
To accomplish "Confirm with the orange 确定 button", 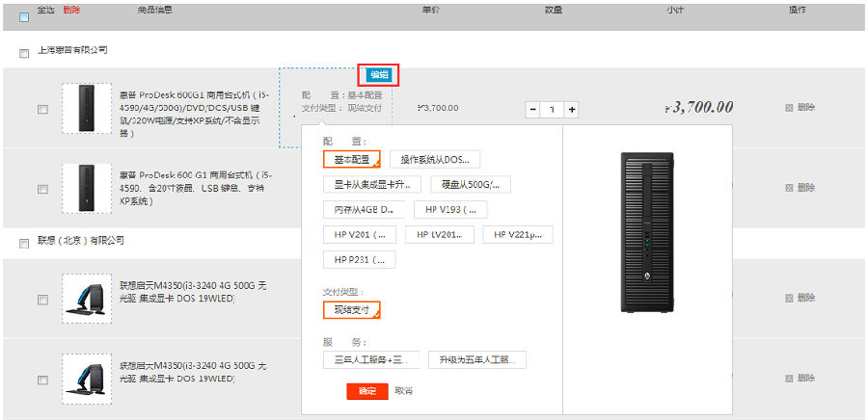I will 367,391.
